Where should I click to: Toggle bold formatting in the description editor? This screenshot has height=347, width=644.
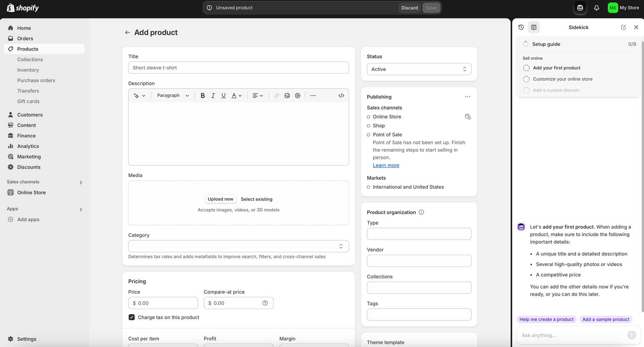click(203, 95)
